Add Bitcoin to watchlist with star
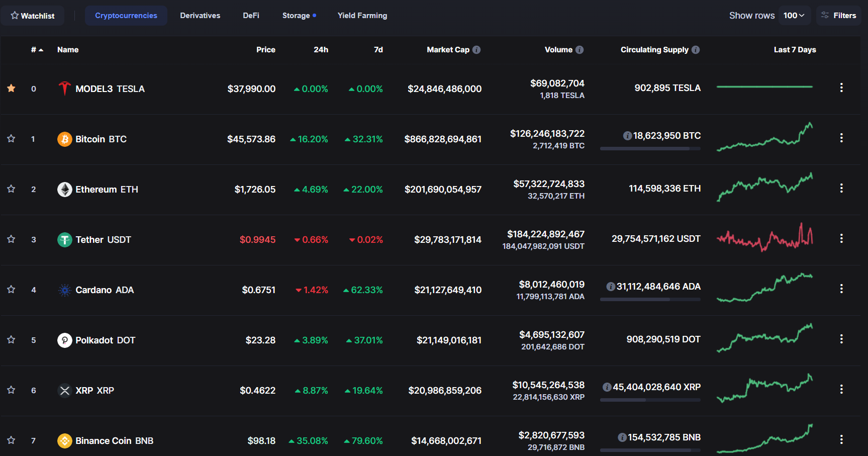 tap(11, 138)
